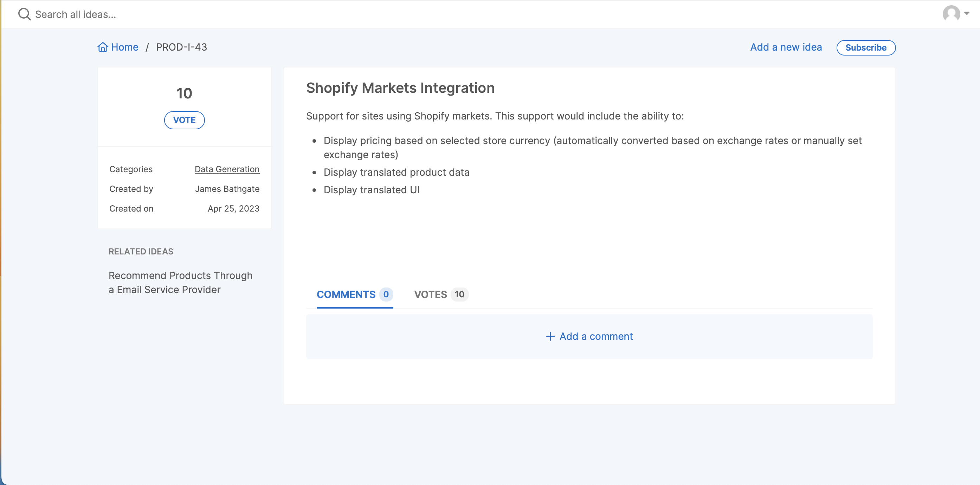Click the Shopify Markets Integration title
Screen dimensions: 980x485
click(401, 88)
